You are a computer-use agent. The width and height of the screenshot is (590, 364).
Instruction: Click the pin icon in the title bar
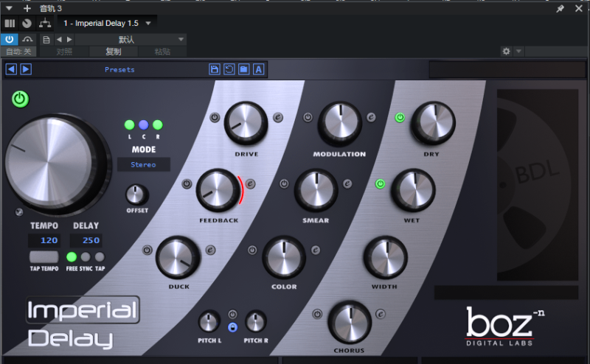pyautogui.click(x=560, y=9)
